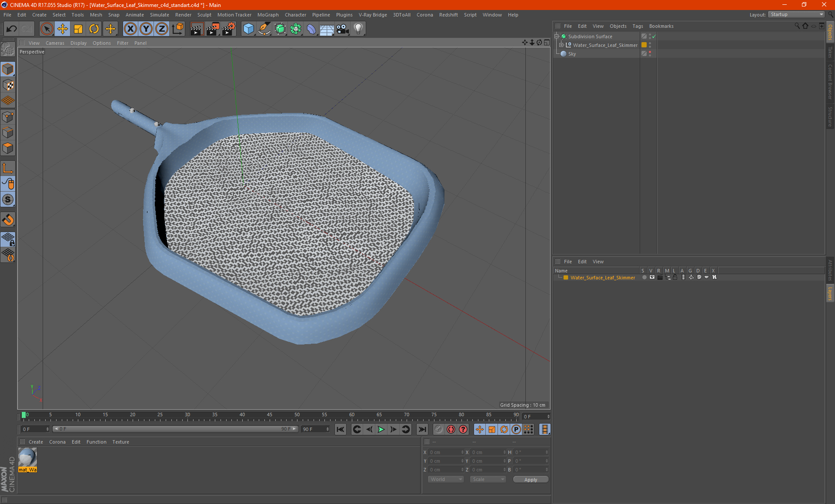Screen dimensions: 835x504
Task: Add a Subdivision Surface generator icon
Action: point(280,29)
